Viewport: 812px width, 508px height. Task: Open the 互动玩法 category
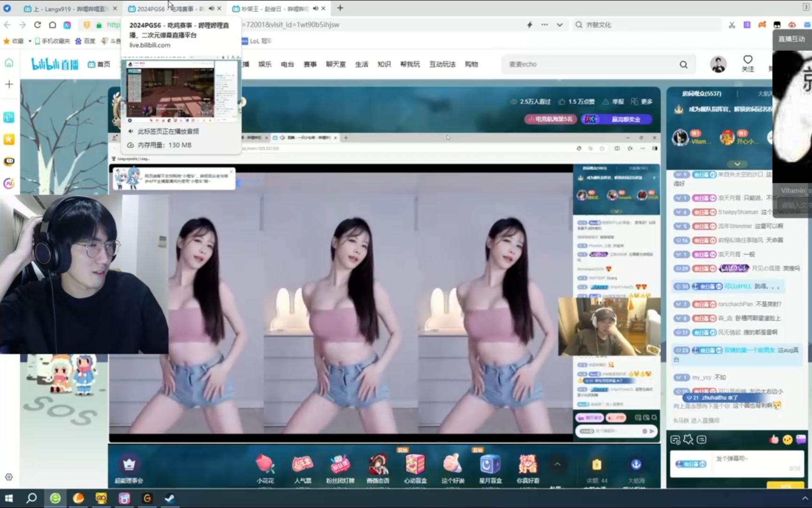(442, 64)
